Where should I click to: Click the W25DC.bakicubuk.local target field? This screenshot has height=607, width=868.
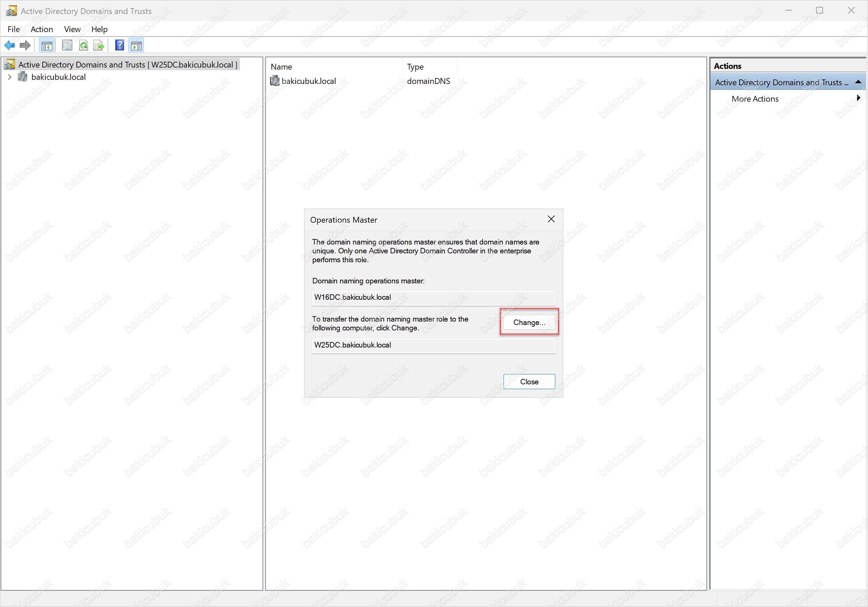coord(434,345)
